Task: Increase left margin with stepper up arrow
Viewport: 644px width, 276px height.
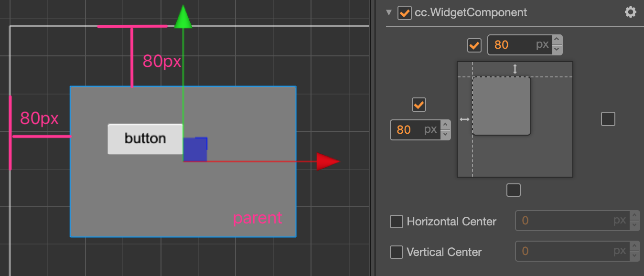Action: click(x=445, y=125)
